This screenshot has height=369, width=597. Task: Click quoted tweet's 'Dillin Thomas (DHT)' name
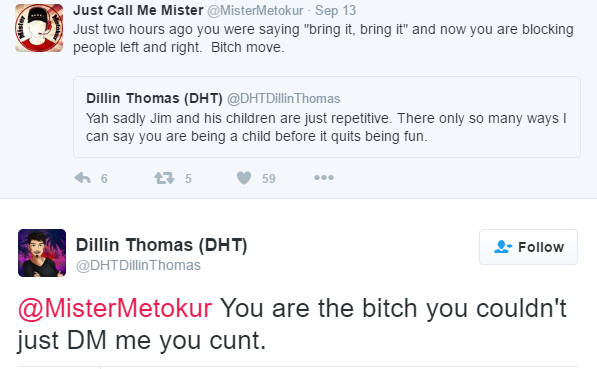click(154, 98)
